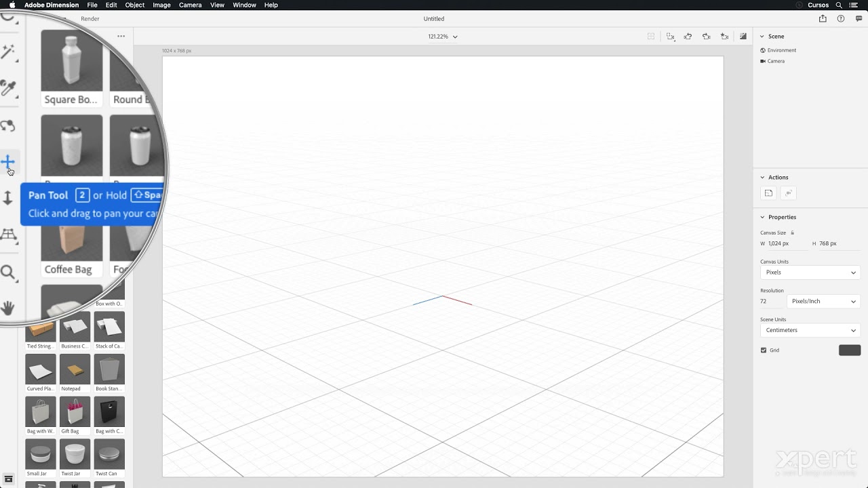Open the Image menu
This screenshot has width=868, height=488.
[161, 5]
